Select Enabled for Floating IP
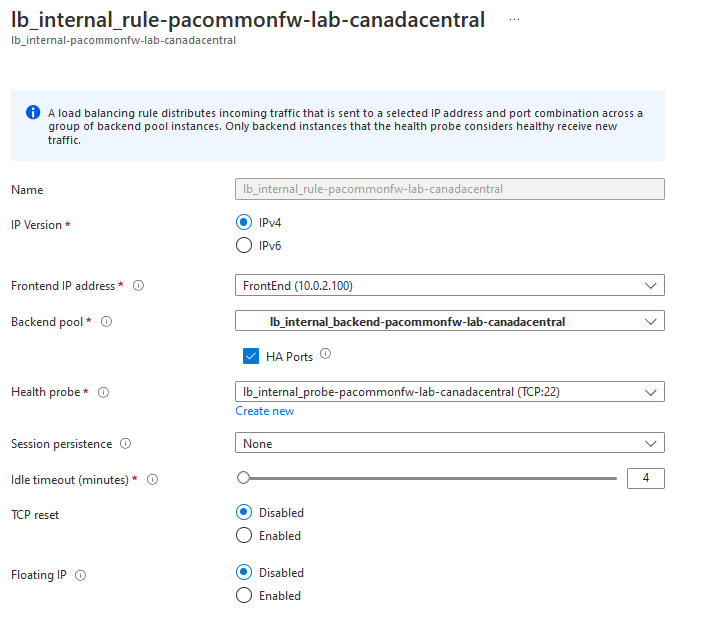Screen dimensions: 709x621 (244, 595)
